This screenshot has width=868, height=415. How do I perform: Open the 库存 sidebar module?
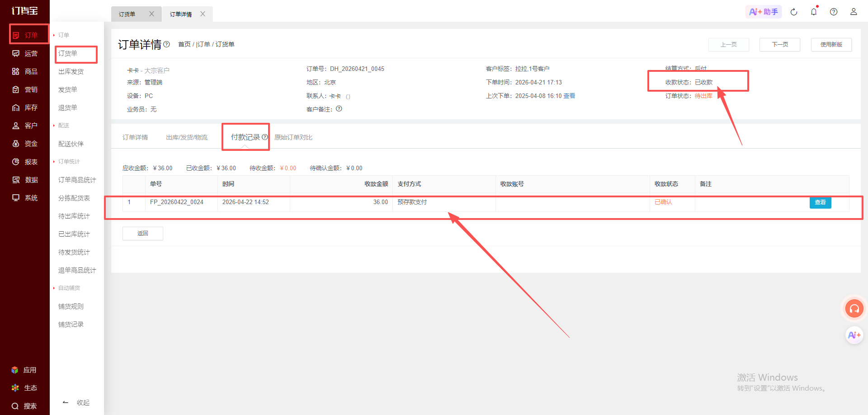pyautogui.click(x=25, y=107)
